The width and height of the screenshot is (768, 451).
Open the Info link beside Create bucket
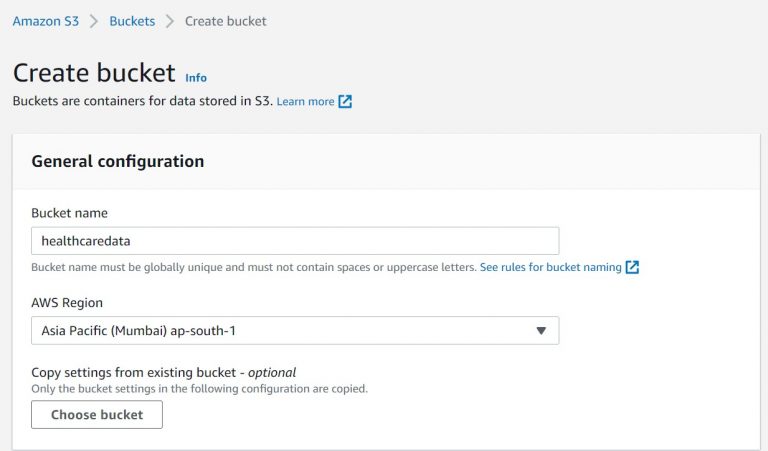(x=196, y=77)
